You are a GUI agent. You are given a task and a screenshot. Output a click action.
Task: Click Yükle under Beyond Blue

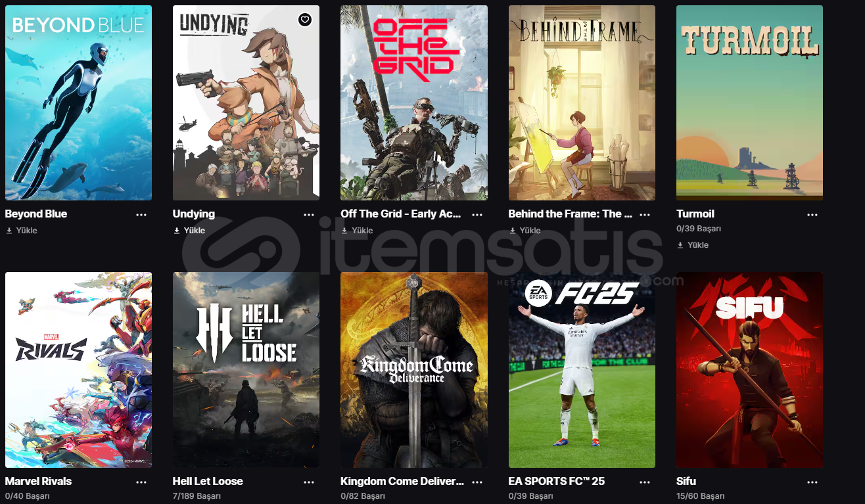coord(22,231)
